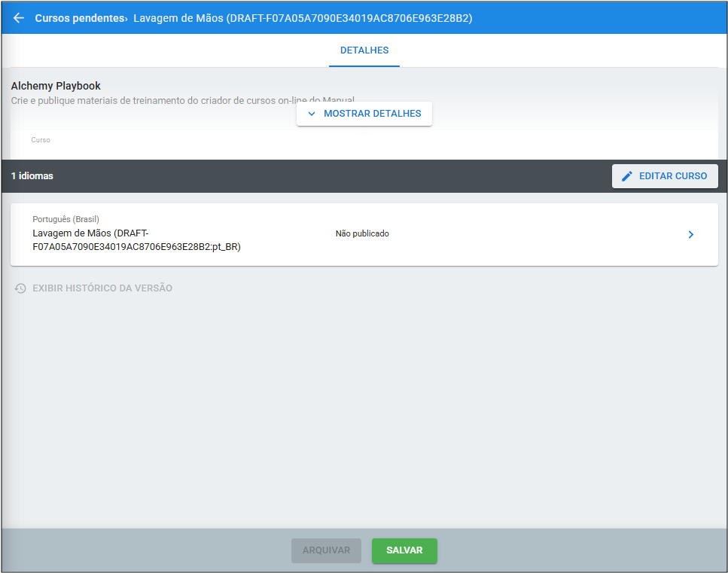Open the Exibir Histórico da Versão link
The width and height of the screenshot is (728, 573).
coord(102,288)
